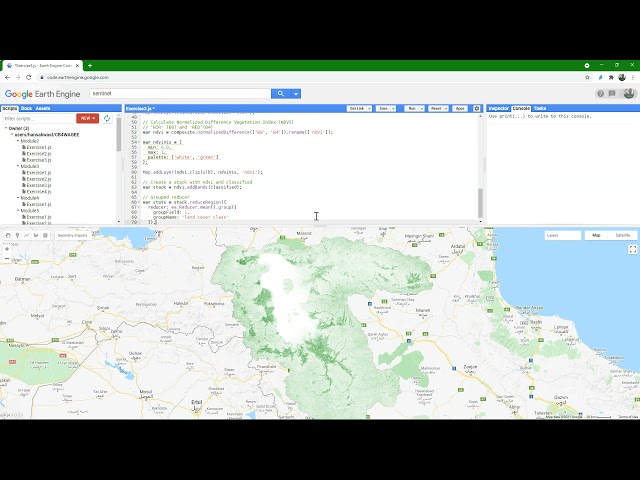Switch to the Console tab

[x=521, y=109]
